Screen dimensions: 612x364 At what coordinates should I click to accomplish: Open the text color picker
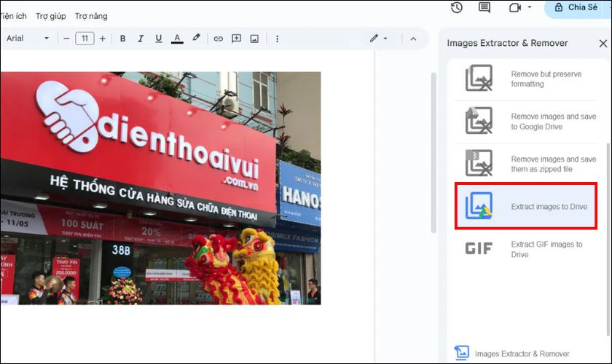click(177, 39)
